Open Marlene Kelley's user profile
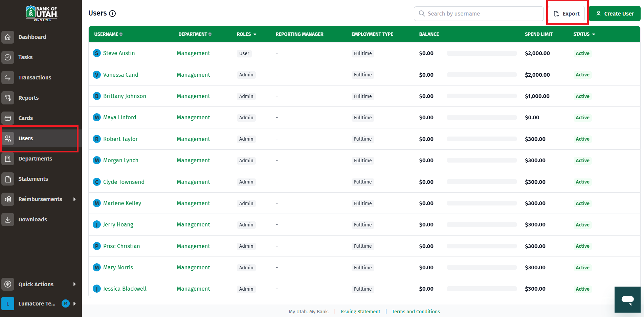This screenshot has width=644, height=317. (x=122, y=203)
